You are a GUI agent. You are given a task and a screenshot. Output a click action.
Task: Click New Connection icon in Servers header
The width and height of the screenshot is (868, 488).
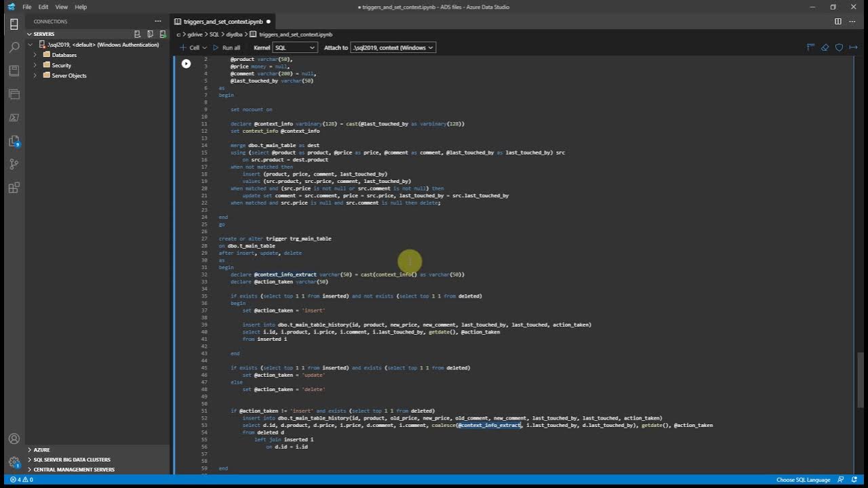[x=138, y=34]
